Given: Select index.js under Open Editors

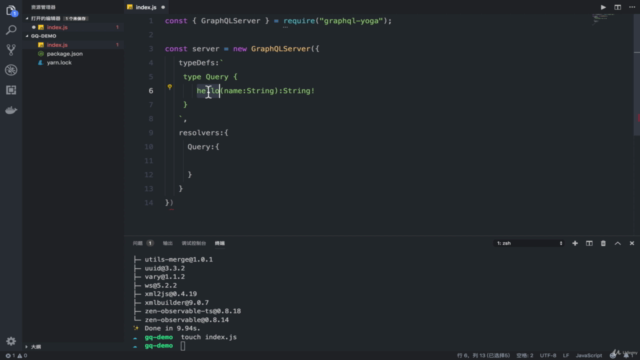Looking at the screenshot, I should tap(57, 27).
